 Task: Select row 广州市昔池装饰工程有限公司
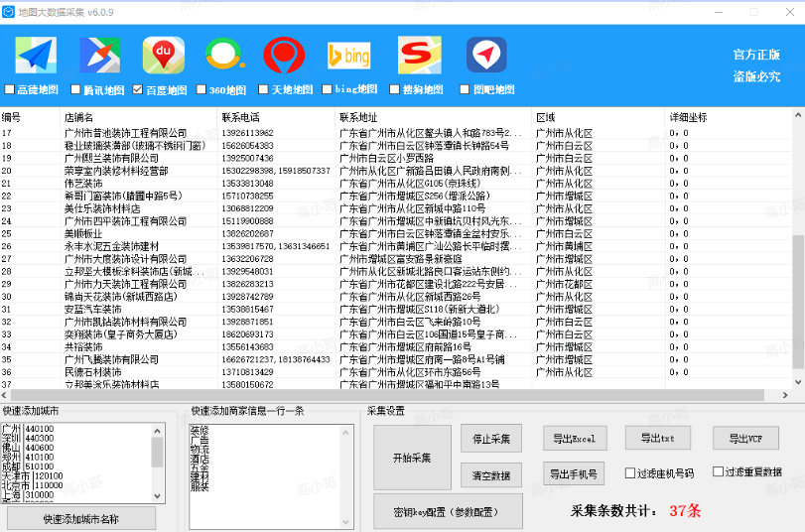[395, 133]
